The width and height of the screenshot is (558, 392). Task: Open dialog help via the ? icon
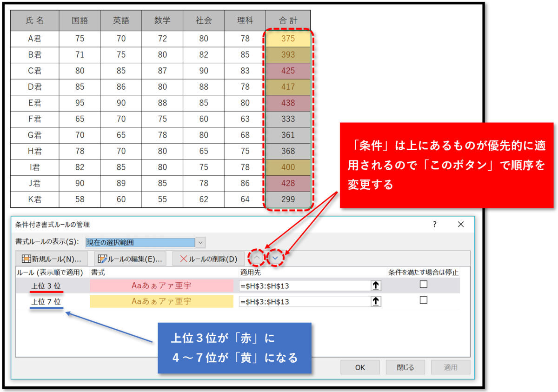click(435, 224)
